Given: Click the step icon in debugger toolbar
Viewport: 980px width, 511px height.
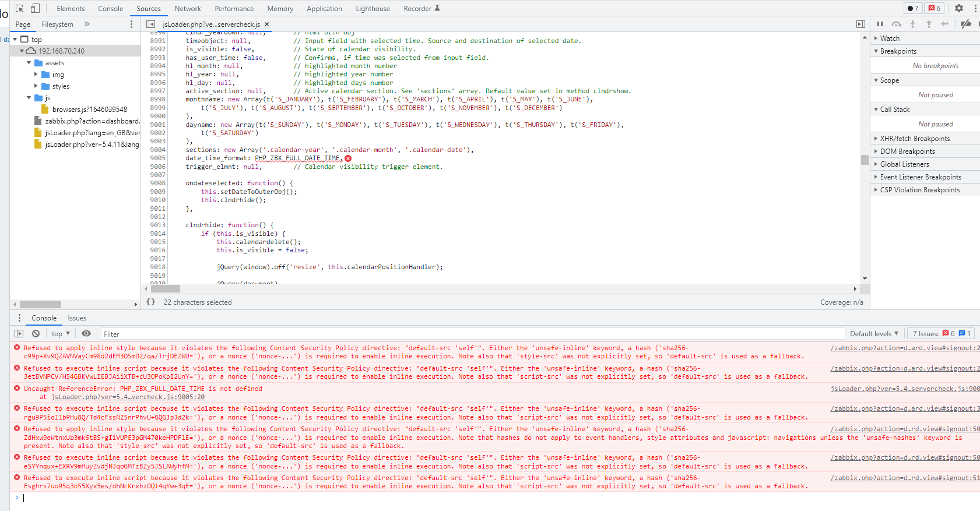Looking at the screenshot, I should click(x=945, y=24).
